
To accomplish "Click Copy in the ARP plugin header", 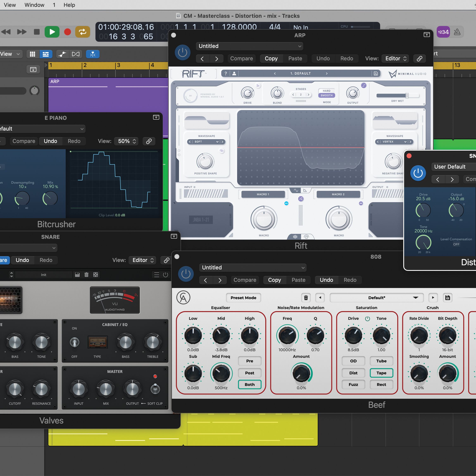I will 271,58.
